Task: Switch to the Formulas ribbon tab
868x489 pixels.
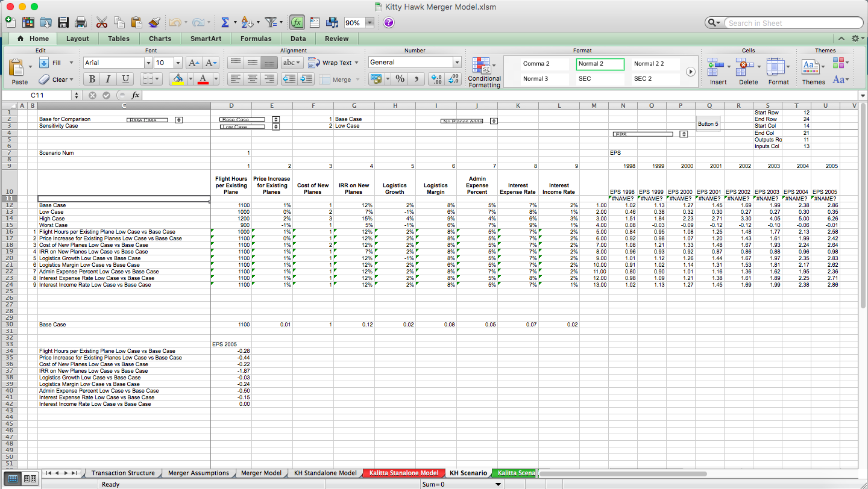Action: (256, 38)
